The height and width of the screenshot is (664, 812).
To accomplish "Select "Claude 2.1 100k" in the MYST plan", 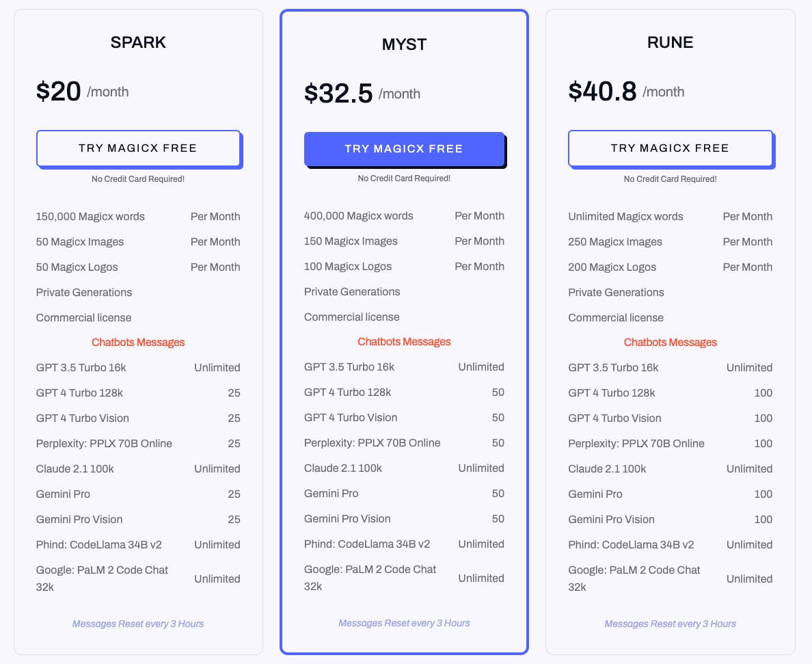I will [x=343, y=468].
